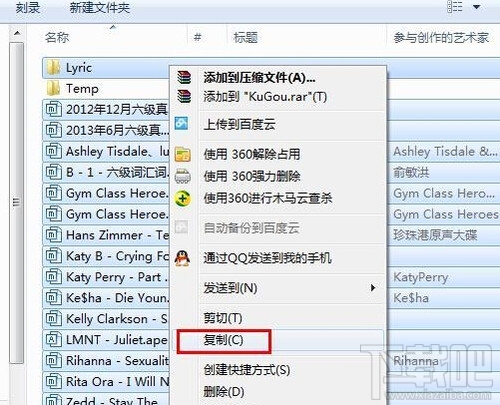Select 使用 360强力删除 menu entry
This screenshot has width=500, height=405.
252,176
